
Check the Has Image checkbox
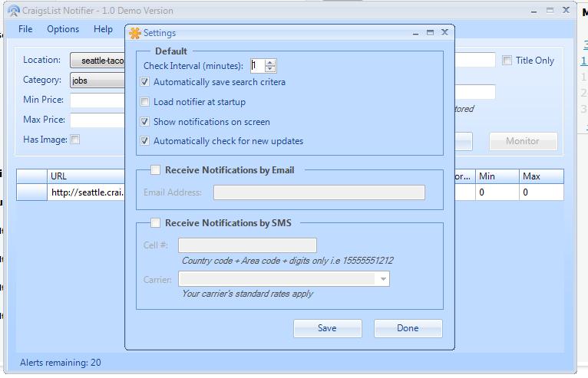pyautogui.click(x=75, y=140)
